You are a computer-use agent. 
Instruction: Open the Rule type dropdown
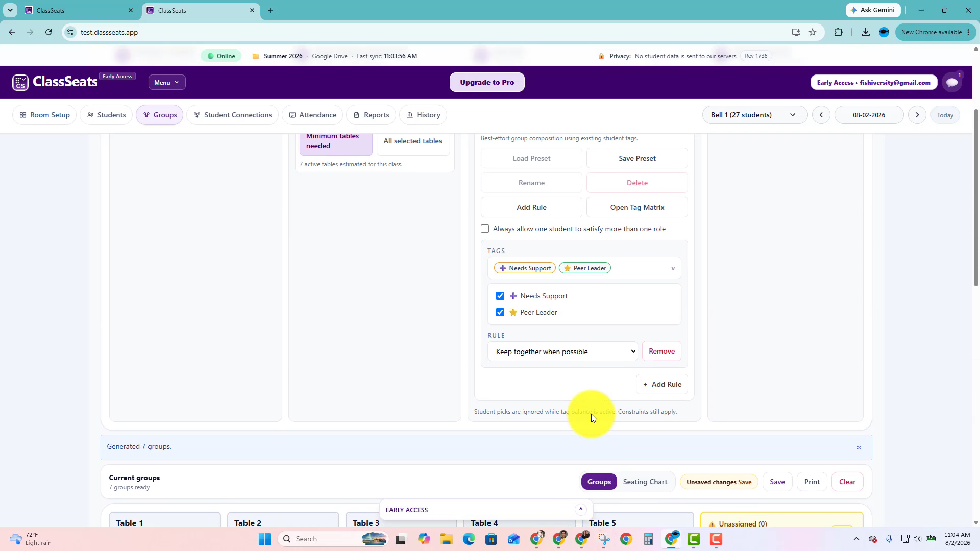(562, 352)
